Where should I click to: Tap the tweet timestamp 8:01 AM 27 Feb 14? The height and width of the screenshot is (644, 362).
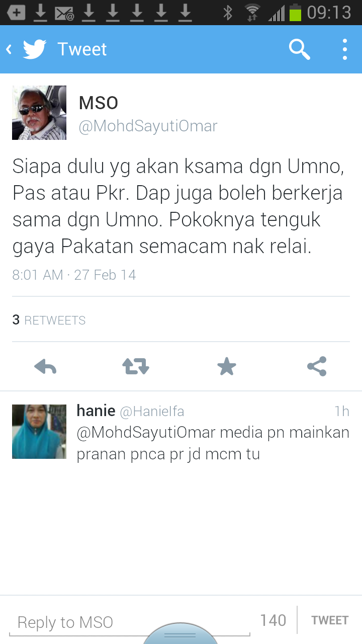coord(74,275)
